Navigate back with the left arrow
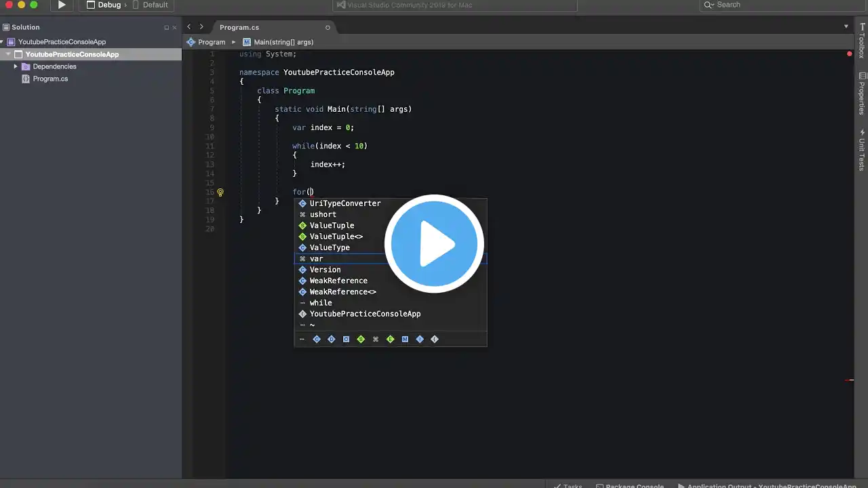This screenshot has width=868, height=488. 189,27
